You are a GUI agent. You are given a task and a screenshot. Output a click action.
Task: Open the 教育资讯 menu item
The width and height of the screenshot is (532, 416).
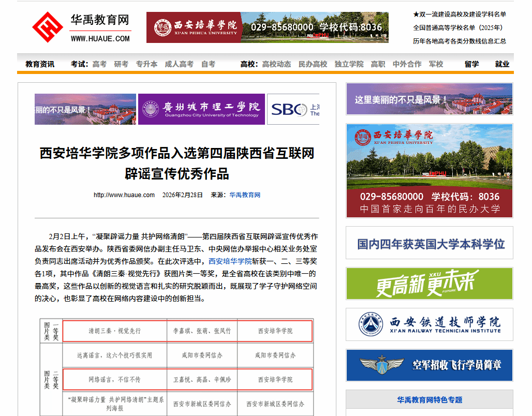[x=40, y=64]
